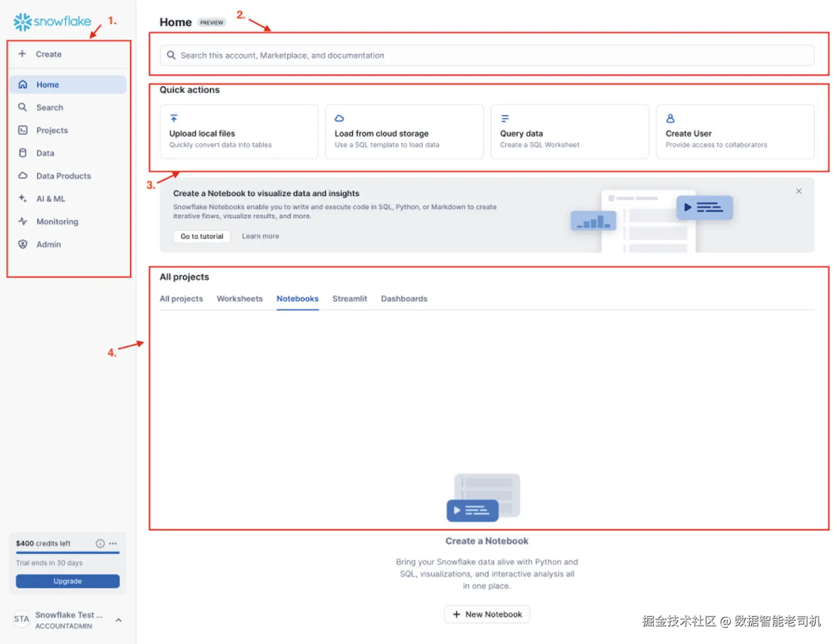Open the Create menu

[68, 54]
